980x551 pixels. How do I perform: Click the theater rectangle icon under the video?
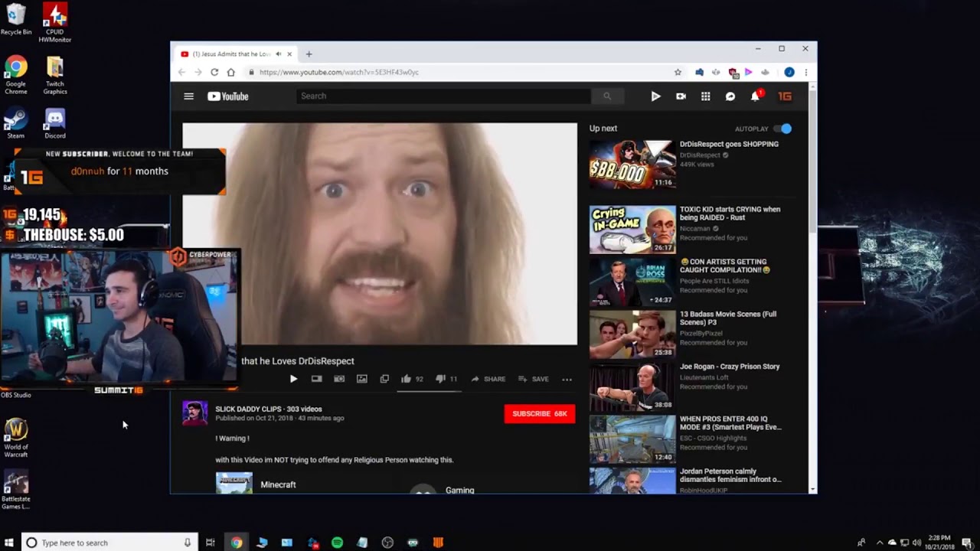tap(316, 379)
